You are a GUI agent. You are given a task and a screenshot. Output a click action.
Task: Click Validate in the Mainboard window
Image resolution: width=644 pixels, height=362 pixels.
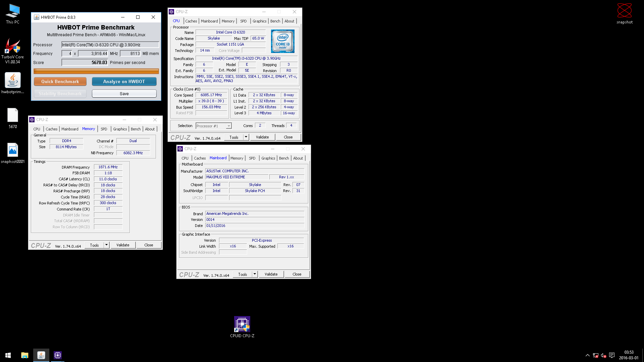click(271, 274)
